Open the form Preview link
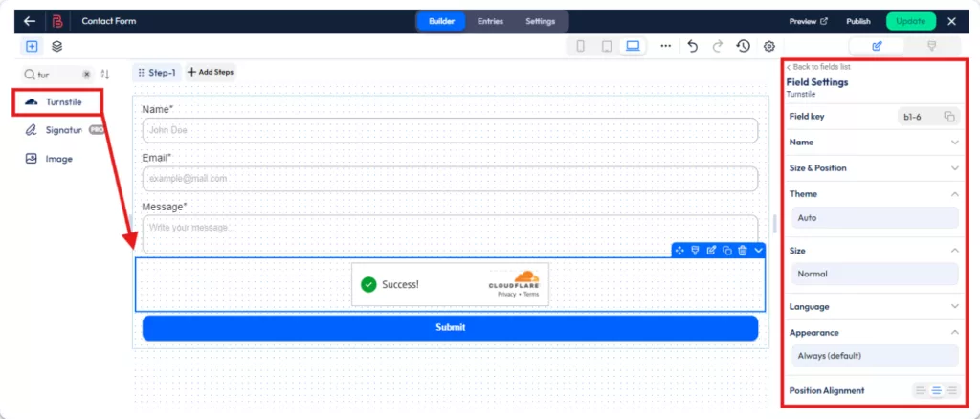980x419 pixels. (x=808, y=21)
